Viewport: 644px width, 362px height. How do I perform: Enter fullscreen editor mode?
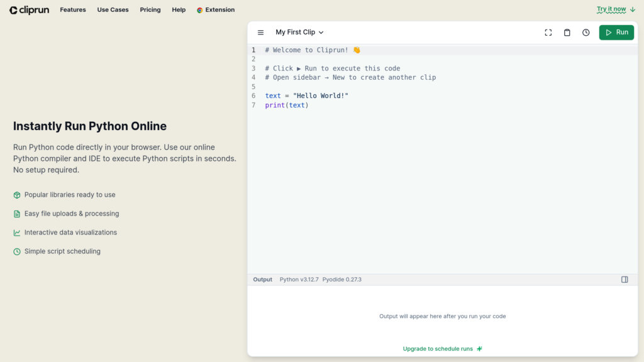[548, 33]
